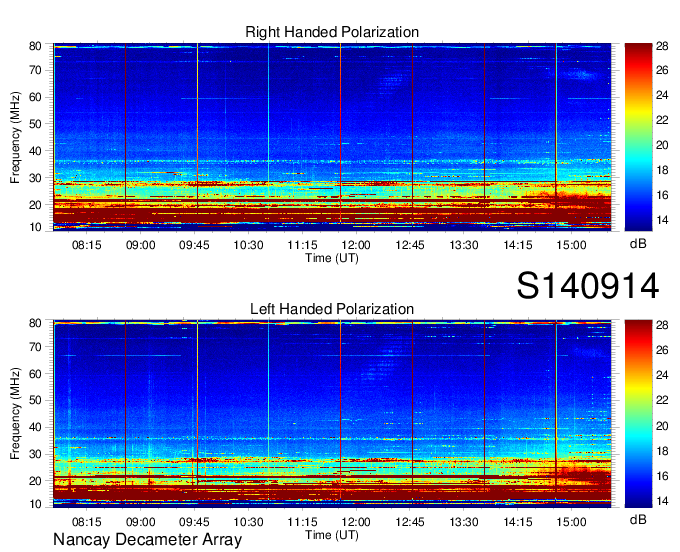This screenshot has height=552, width=680.
Task: Click the 10:30 time tick of the Left Handed plot
Action: 248,522
